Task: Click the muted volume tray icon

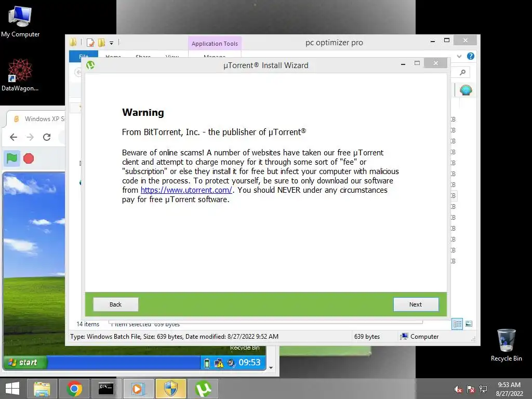Action: click(458, 389)
